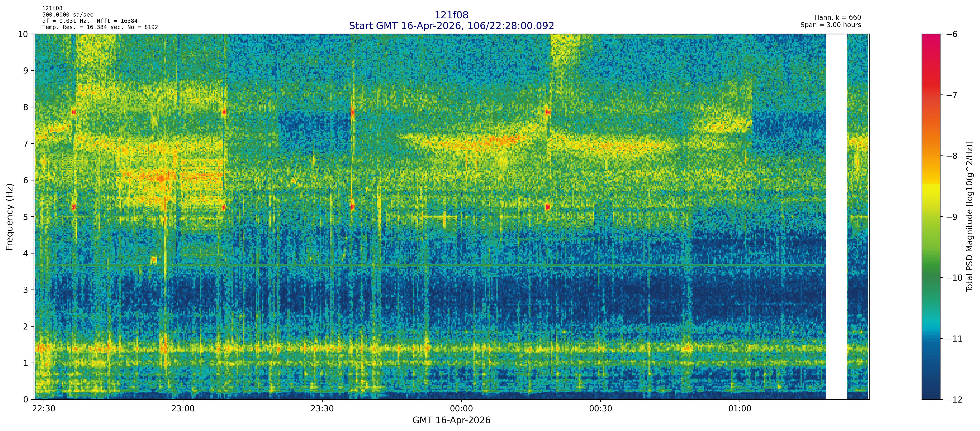Click the 'Hann, k = 660' annotation
Image resolution: width=980 pixels, height=431 pixels.
coord(837,18)
